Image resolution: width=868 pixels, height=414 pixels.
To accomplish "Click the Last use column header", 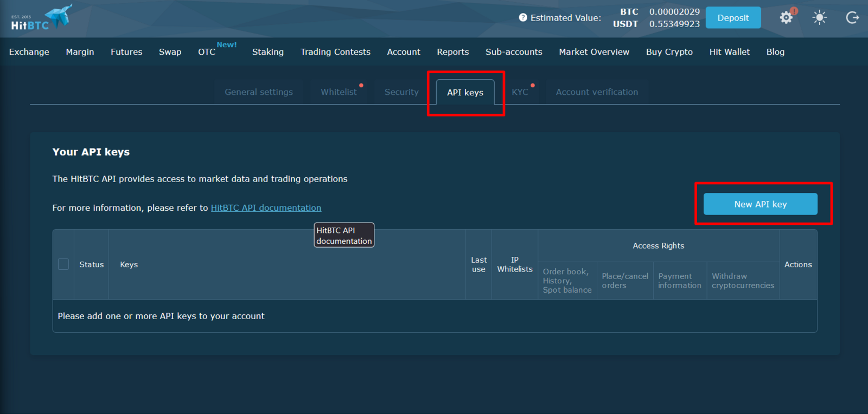I will tap(478, 264).
